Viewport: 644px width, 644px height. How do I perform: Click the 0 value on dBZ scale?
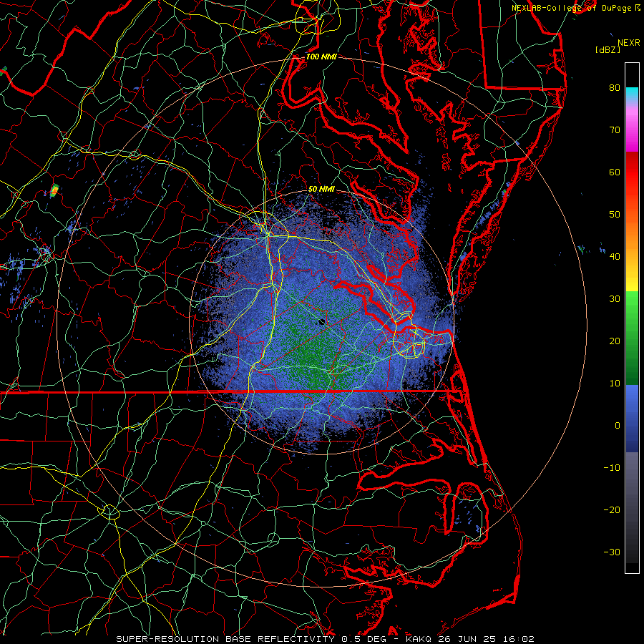tap(618, 426)
